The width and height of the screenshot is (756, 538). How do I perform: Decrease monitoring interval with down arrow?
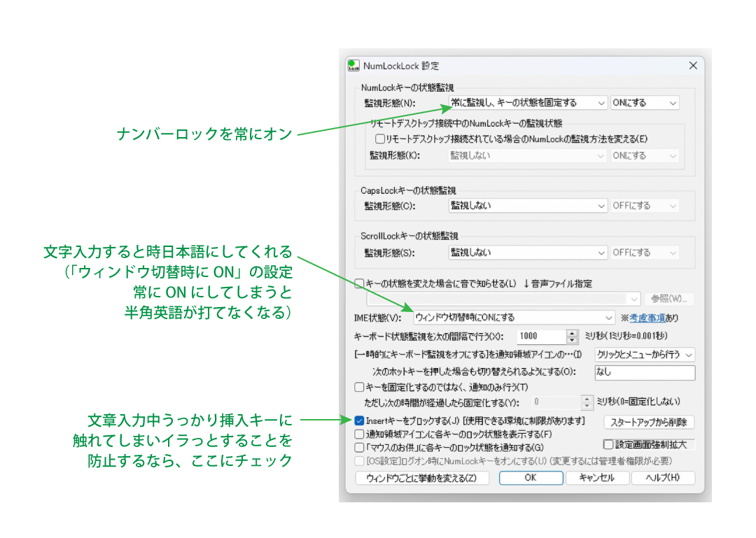point(572,340)
